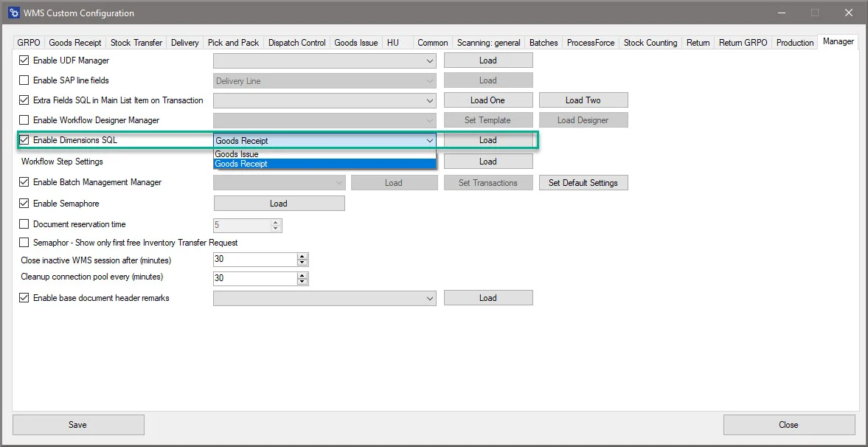The image size is (868, 447).
Task: Toggle Enable Batch Management Manager checkbox
Action: coord(24,181)
